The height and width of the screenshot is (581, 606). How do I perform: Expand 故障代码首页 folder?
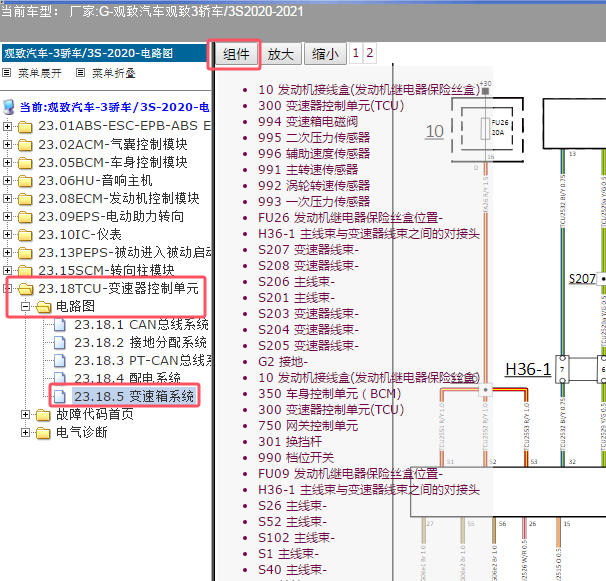(26, 414)
